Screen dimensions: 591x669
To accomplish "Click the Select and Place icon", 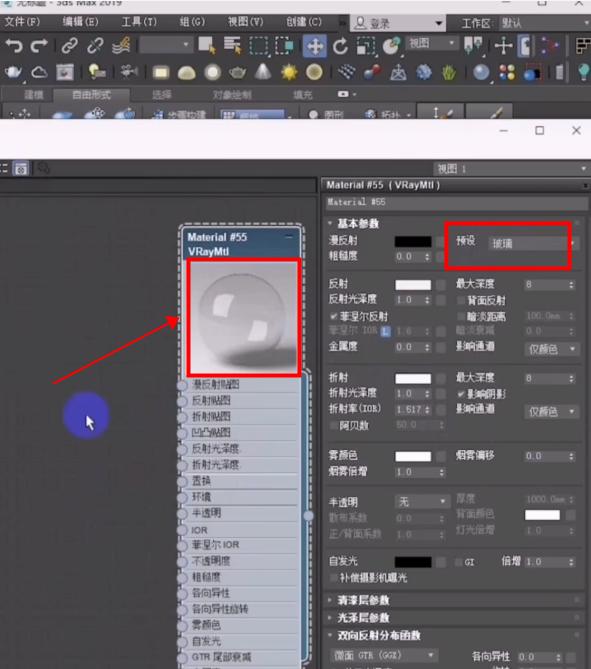I will point(392,46).
